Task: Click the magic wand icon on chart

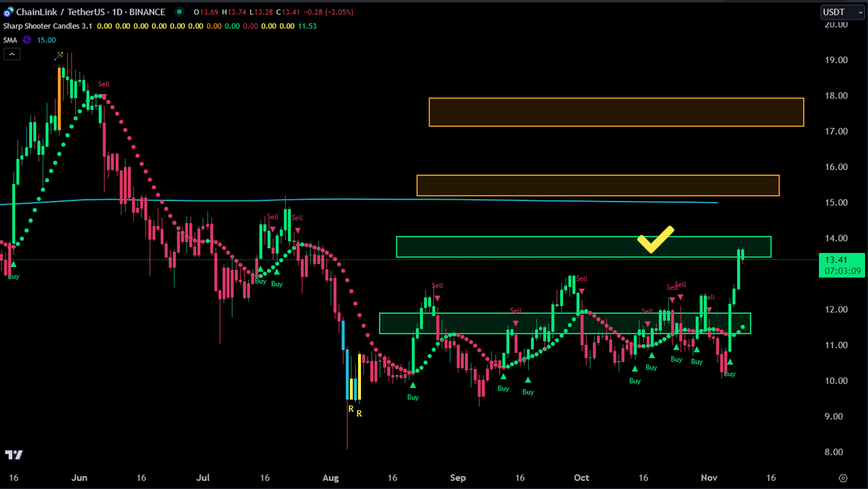Action: (59, 56)
